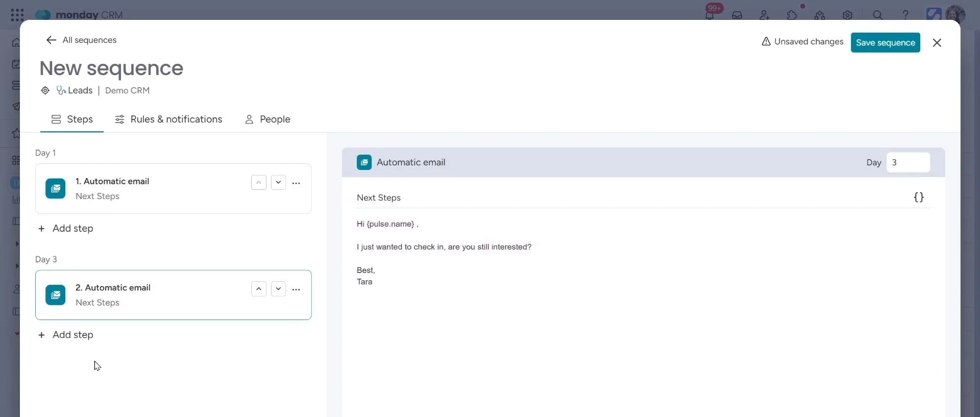Open the Leads board link
This screenshot has width=980, height=417.
75,90
